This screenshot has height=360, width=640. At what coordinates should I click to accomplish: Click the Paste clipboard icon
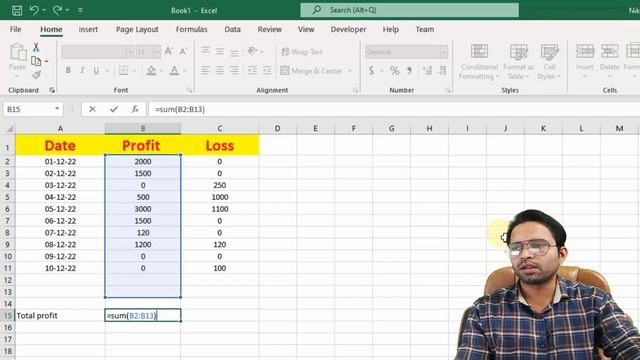[18, 52]
